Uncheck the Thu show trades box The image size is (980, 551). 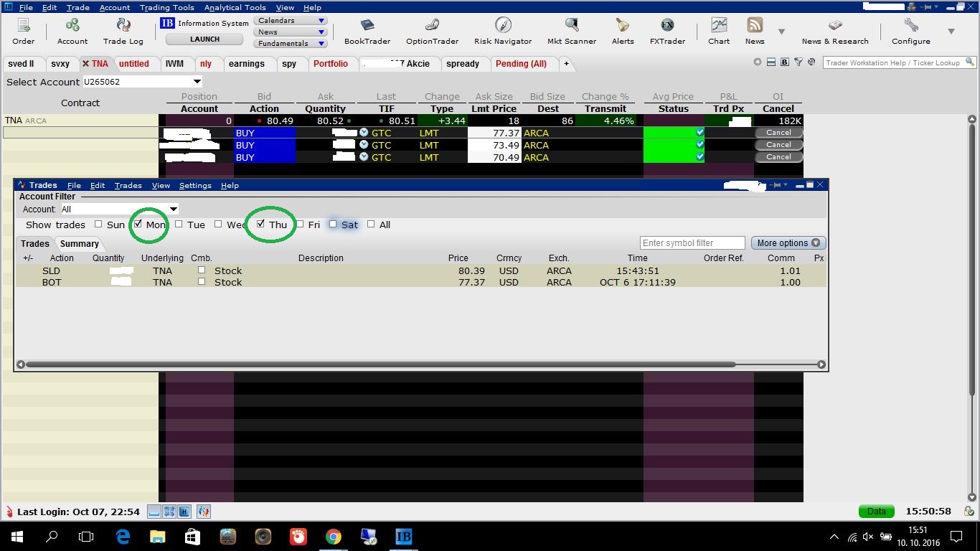(x=261, y=224)
